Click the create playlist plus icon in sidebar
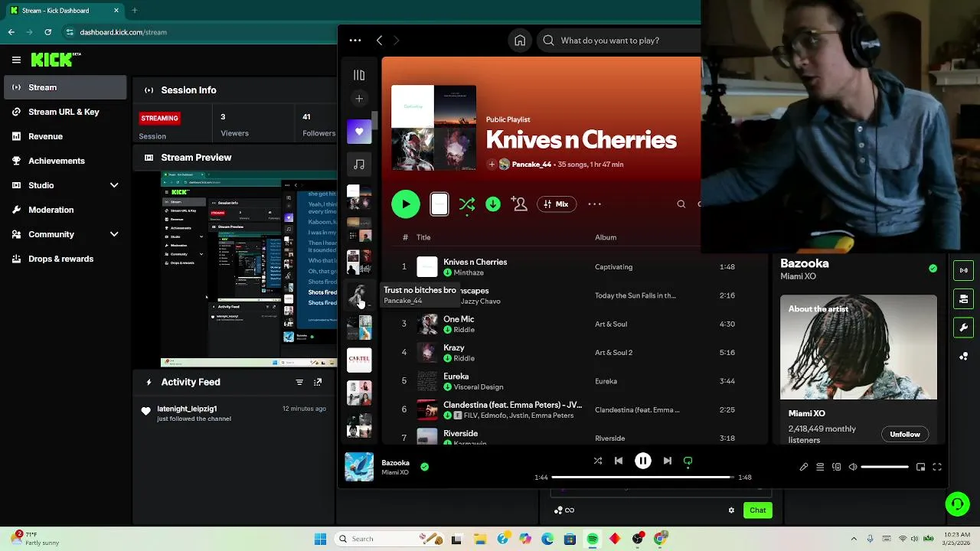980x551 pixels. 359,98
